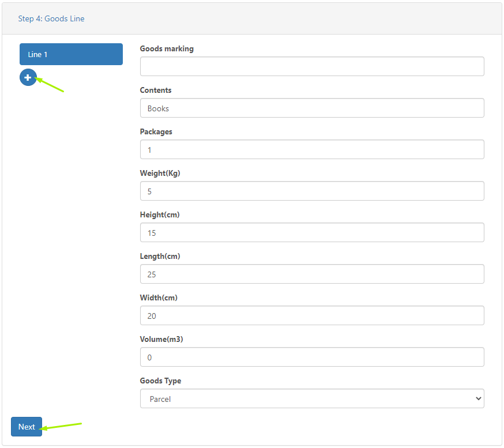The width and height of the screenshot is (504, 448).
Task: Click the Packages input showing 1
Action: click(x=311, y=149)
